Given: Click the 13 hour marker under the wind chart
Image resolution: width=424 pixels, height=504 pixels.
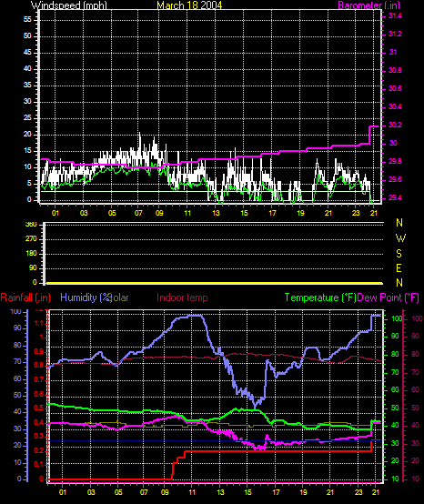Looking at the screenshot, I should pyautogui.click(x=216, y=213).
